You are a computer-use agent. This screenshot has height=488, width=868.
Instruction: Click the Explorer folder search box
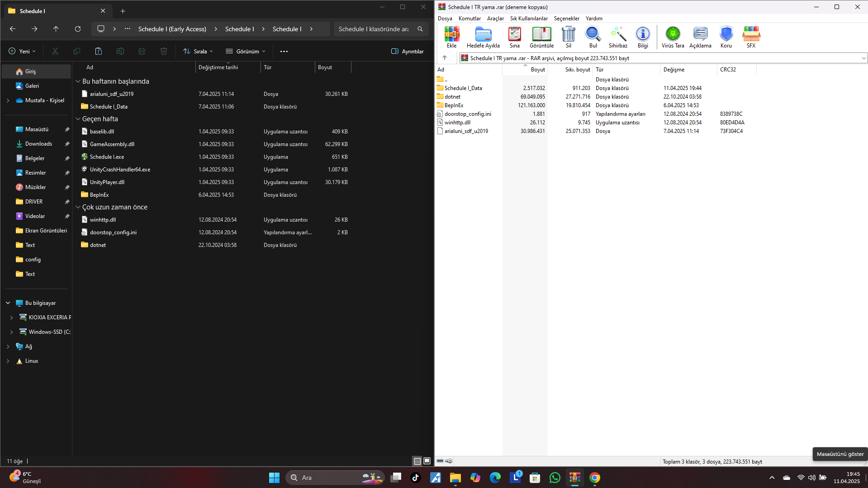coord(380,29)
